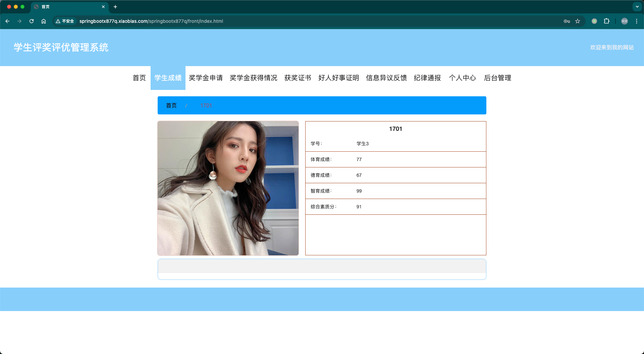Open 后台管理 menu item

pyautogui.click(x=497, y=78)
